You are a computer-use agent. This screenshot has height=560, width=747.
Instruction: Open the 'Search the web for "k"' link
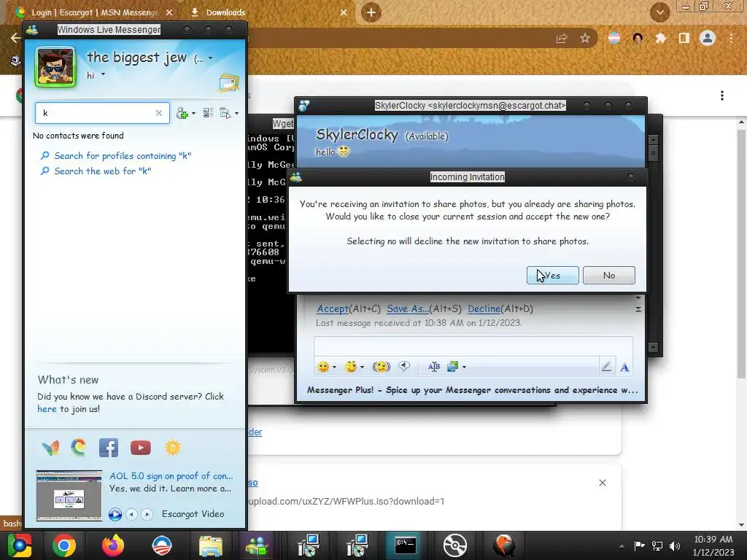point(102,171)
